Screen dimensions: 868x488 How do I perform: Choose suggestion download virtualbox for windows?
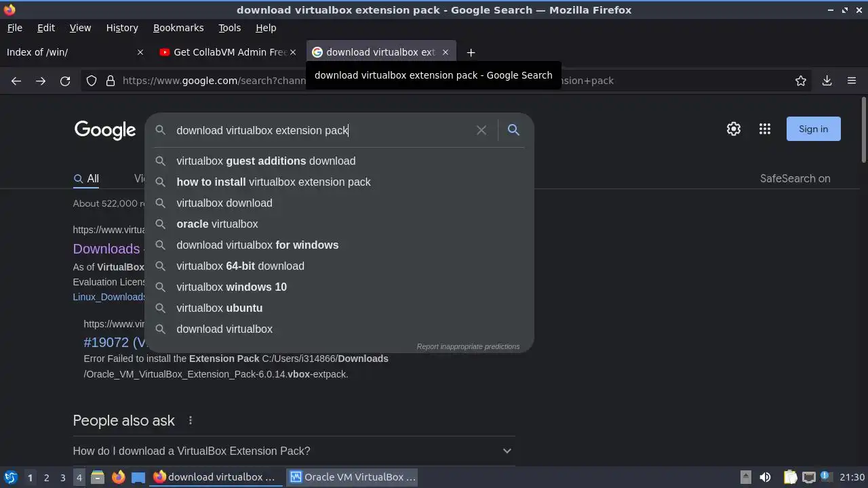(339, 245)
